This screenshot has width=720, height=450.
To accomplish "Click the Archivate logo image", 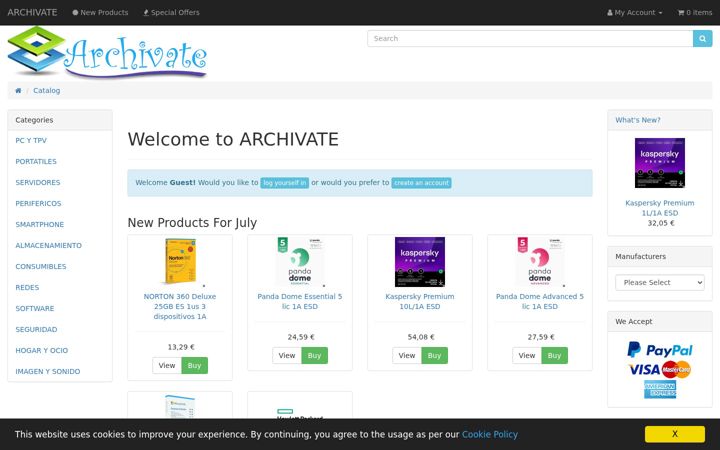I will pyautogui.click(x=107, y=52).
